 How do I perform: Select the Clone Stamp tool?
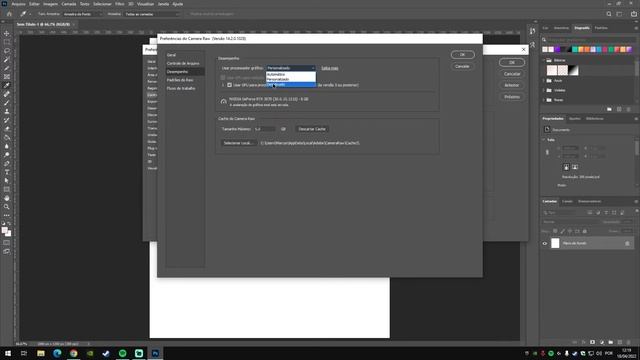(x=7, y=111)
